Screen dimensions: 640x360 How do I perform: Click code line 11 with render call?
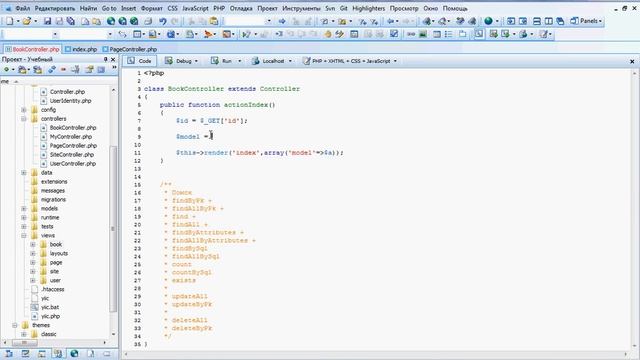(260, 153)
